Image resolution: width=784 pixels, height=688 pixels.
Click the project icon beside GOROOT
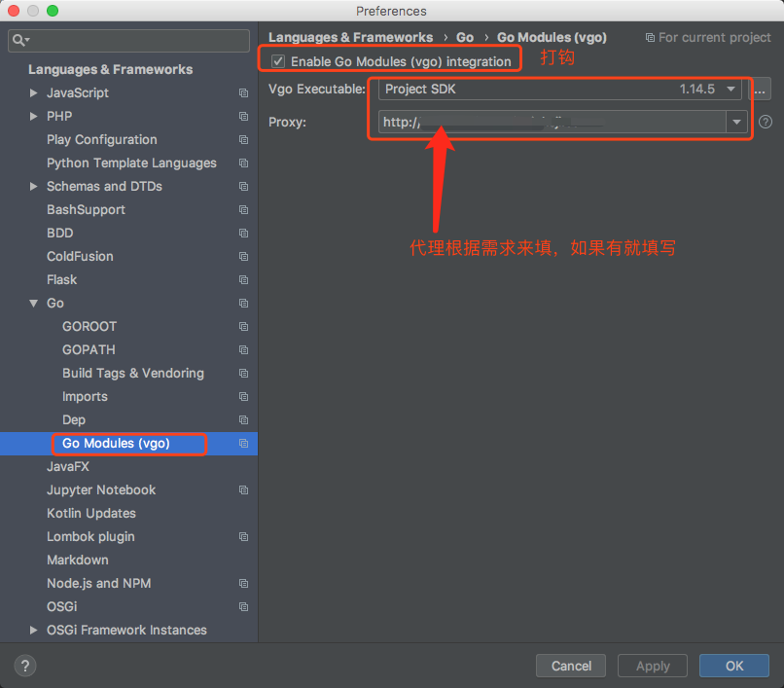tap(243, 326)
